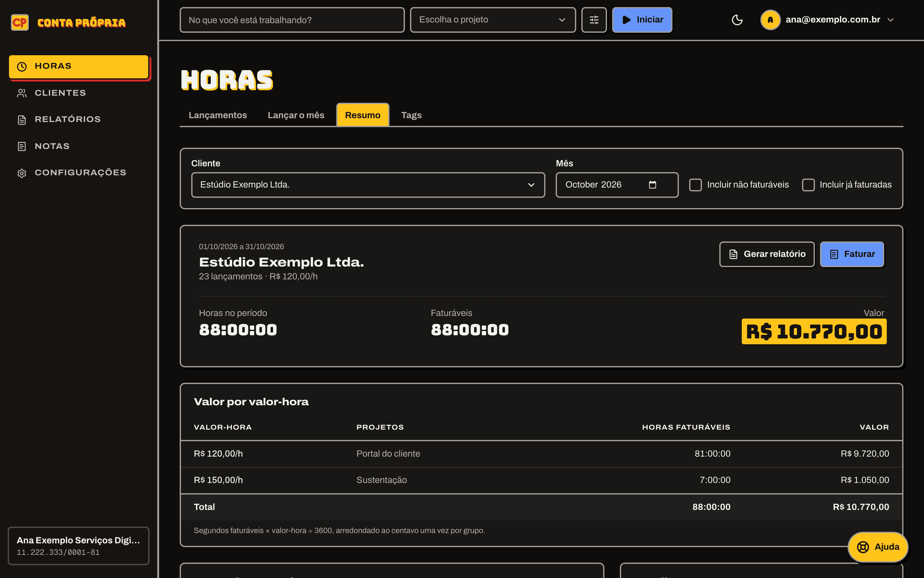Click the highlighted R$ 10.770,00 total value
This screenshot has height=578, width=924.
[x=814, y=331]
